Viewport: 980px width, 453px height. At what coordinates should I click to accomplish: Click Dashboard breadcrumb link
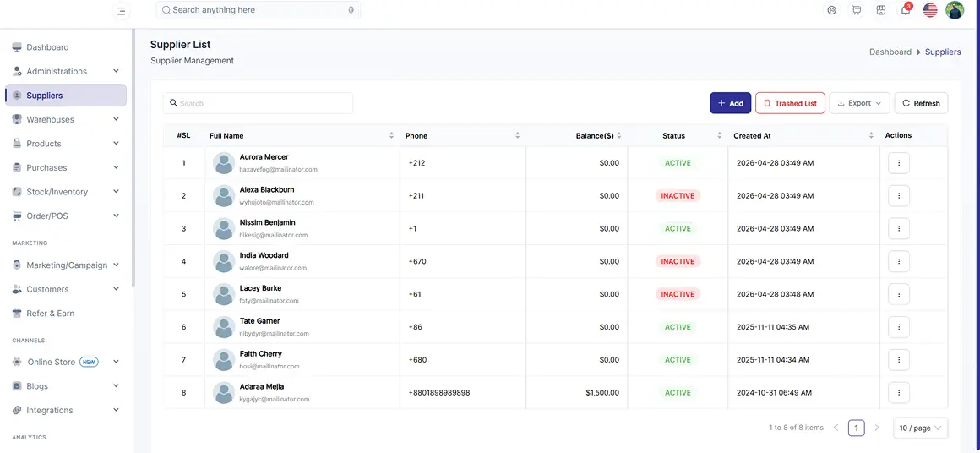point(890,52)
